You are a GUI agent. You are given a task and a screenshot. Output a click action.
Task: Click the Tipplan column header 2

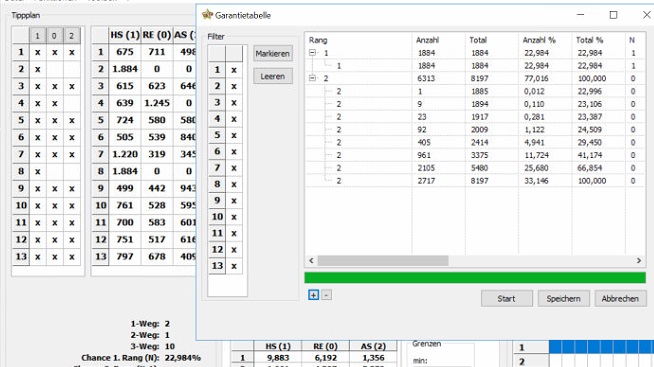[x=71, y=36]
